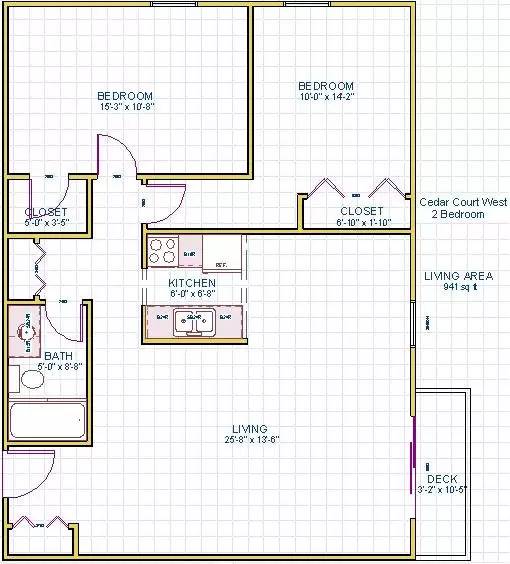510x564 pixels.
Task: Click the Cedar Court West 2 Bedroom title
Action: (463, 208)
